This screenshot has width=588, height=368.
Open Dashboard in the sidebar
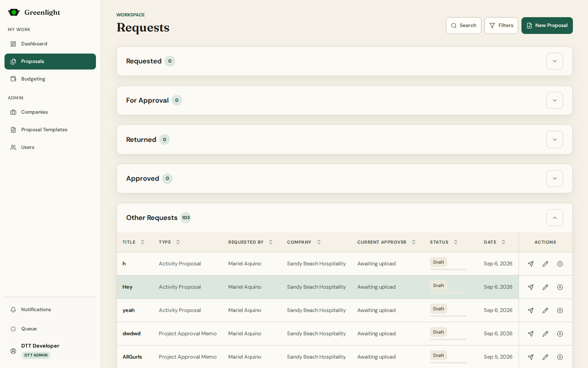[50, 44]
